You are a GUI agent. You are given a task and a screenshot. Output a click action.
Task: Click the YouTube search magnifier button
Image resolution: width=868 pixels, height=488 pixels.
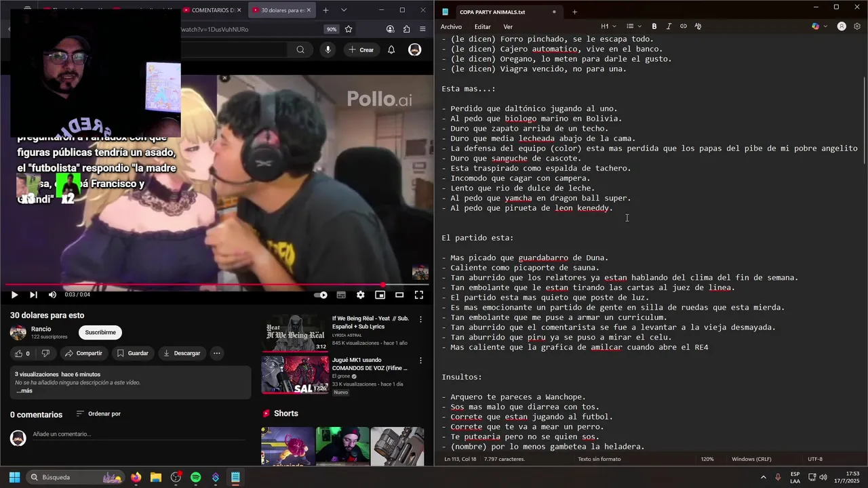point(300,49)
